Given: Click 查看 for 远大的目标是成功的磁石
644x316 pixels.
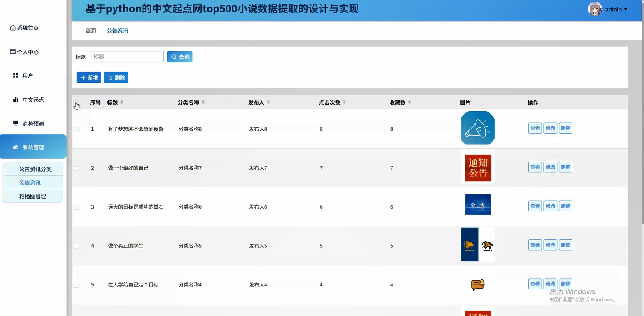Looking at the screenshot, I should pyautogui.click(x=535, y=206).
